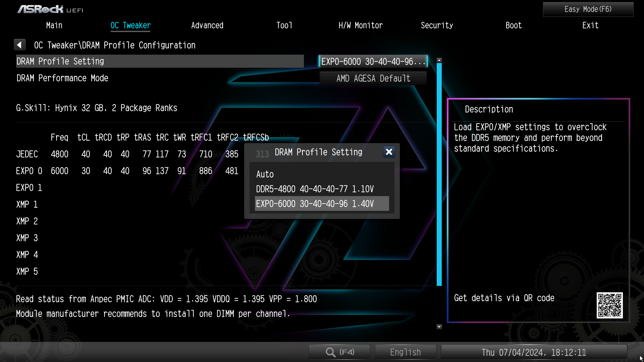This screenshot has width=644, height=362.
Task: Switch to Easy Mode (F6)
Action: point(588,9)
